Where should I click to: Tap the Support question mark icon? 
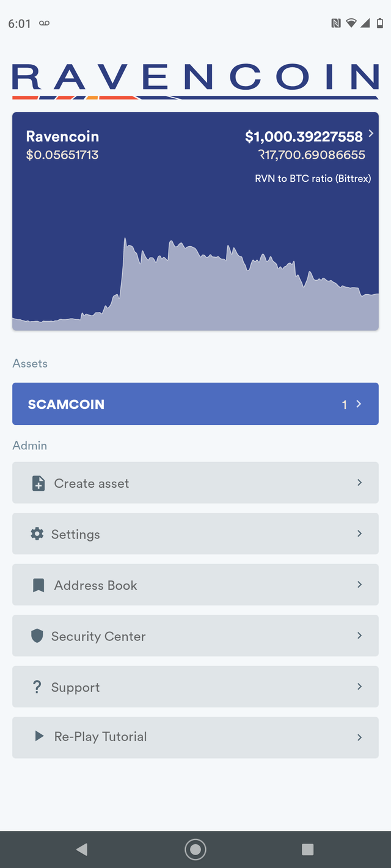(x=37, y=687)
